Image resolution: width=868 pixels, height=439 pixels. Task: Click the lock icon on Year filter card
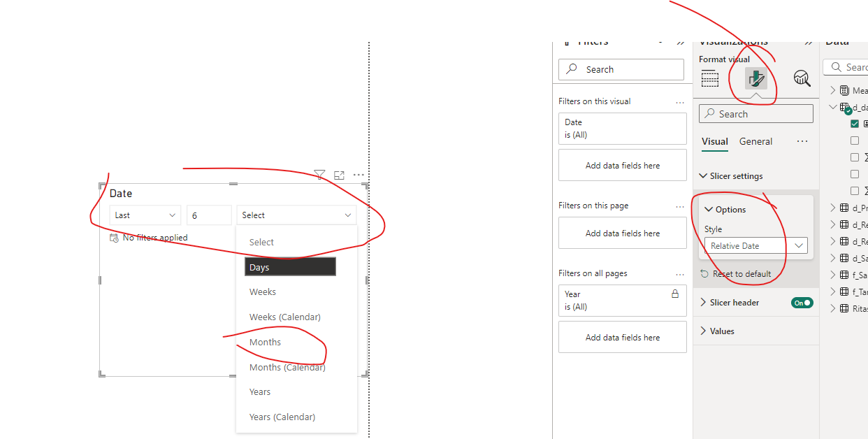point(675,294)
